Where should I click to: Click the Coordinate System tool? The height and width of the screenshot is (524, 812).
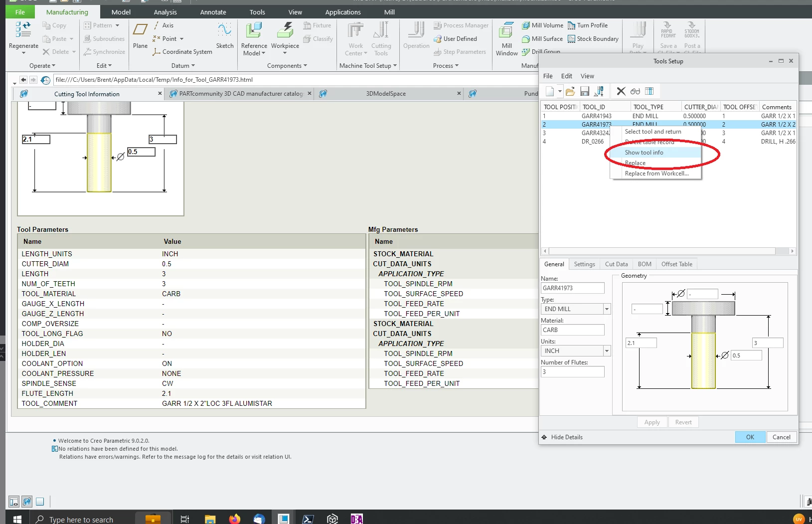pos(182,52)
